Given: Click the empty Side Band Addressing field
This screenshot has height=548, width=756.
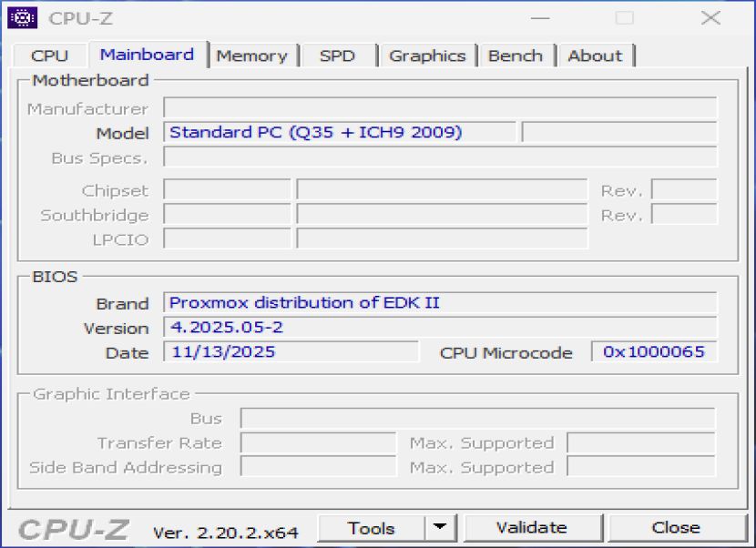Looking at the screenshot, I should (318, 467).
